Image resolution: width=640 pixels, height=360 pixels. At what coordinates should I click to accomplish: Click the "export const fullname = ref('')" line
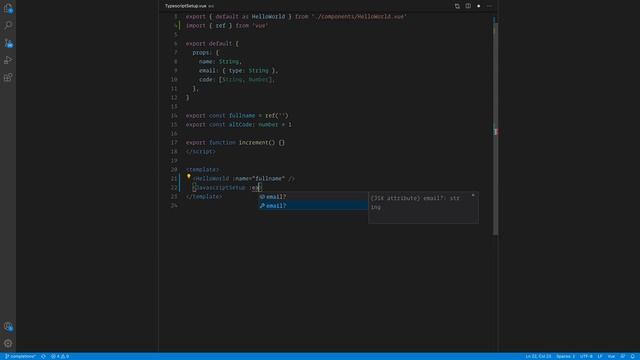[237, 116]
